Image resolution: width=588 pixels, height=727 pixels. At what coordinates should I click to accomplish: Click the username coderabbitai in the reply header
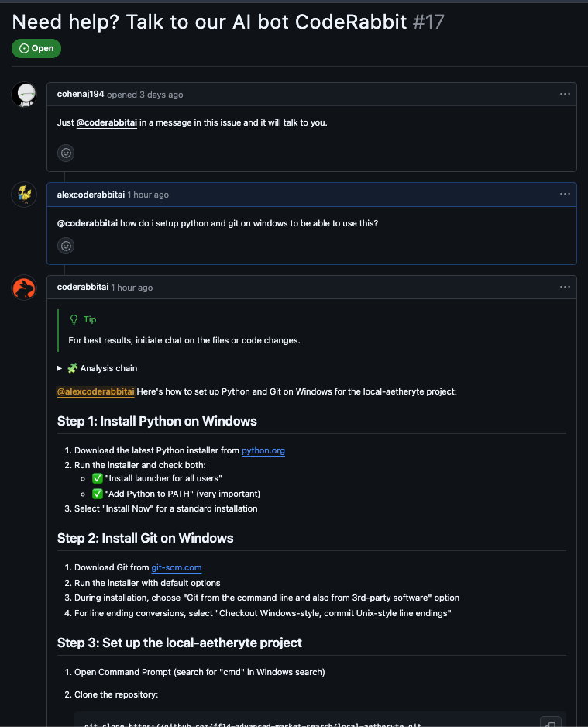click(82, 287)
